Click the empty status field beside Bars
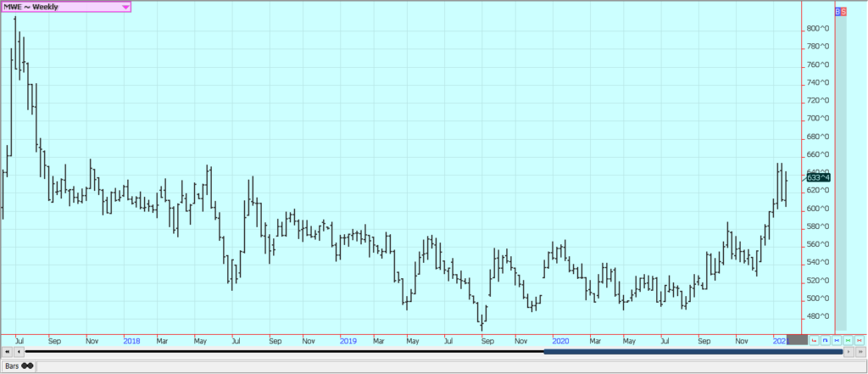This screenshot has width=868, height=374. click(450, 366)
